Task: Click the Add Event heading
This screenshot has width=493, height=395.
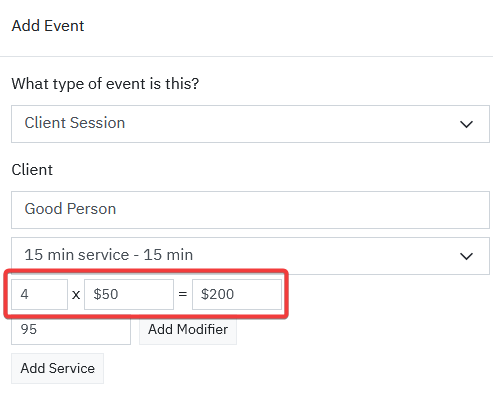Action: 48,26
